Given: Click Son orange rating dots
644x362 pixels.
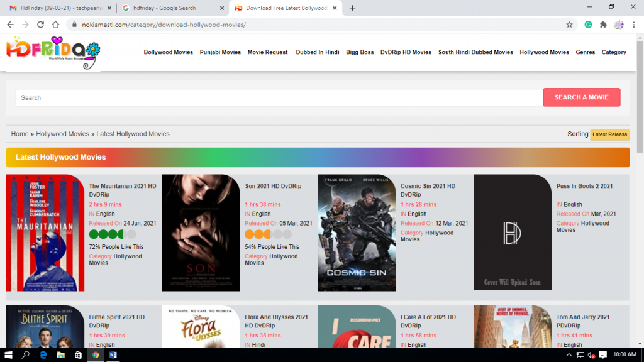Looking at the screenshot, I should coord(268,234).
